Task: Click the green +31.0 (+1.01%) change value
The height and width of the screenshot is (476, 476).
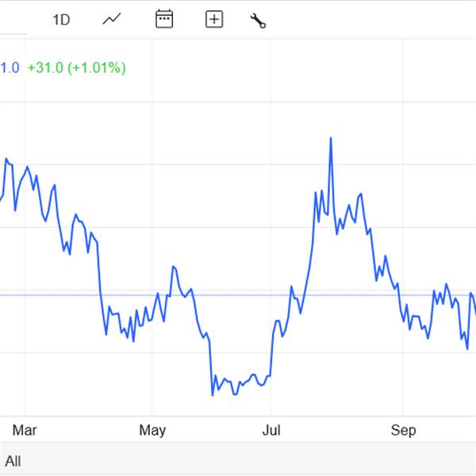Action: [x=76, y=68]
